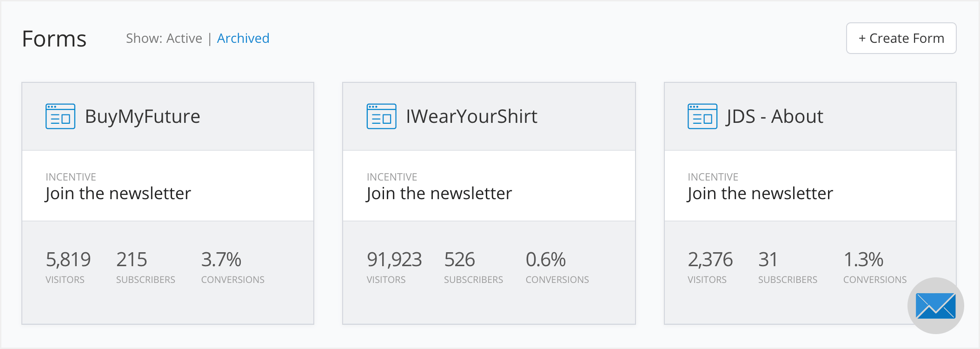Click the + Create Form button

(x=901, y=38)
